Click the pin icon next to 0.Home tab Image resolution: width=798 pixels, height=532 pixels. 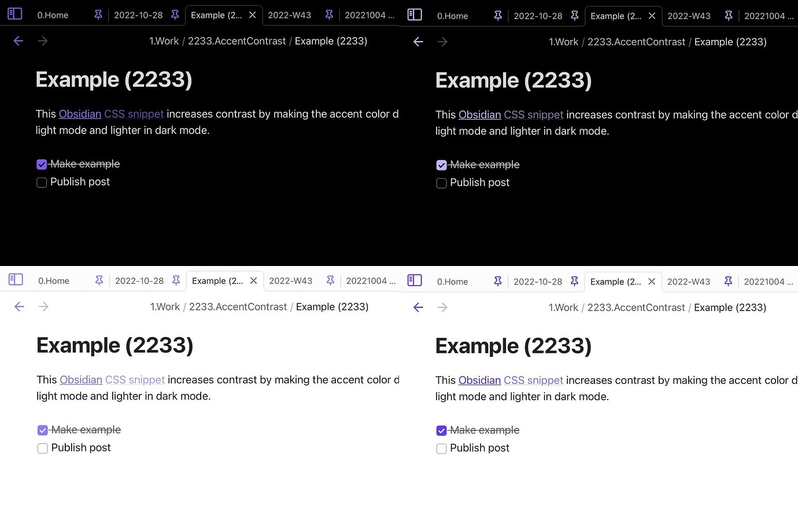tap(98, 14)
